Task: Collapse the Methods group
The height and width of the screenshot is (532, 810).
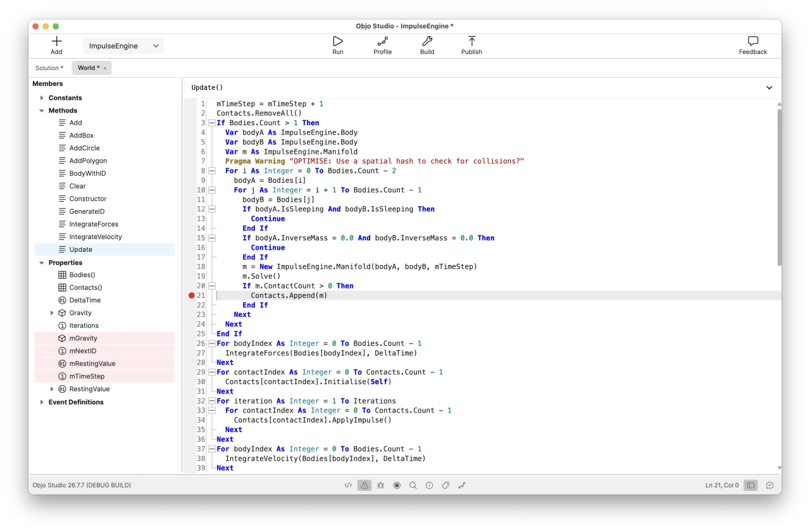Action: 42,111
